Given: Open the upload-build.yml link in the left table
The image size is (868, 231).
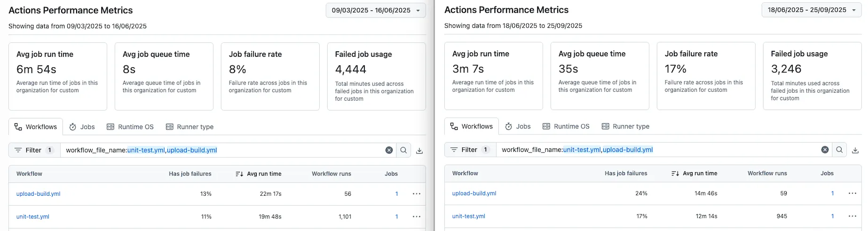Looking at the screenshot, I should click(x=38, y=194).
